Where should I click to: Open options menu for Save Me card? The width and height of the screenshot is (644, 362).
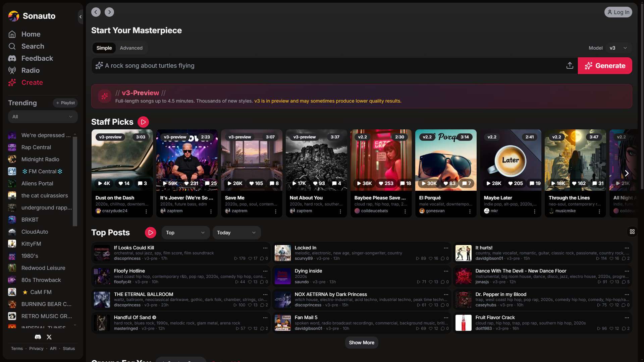coord(276,212)
